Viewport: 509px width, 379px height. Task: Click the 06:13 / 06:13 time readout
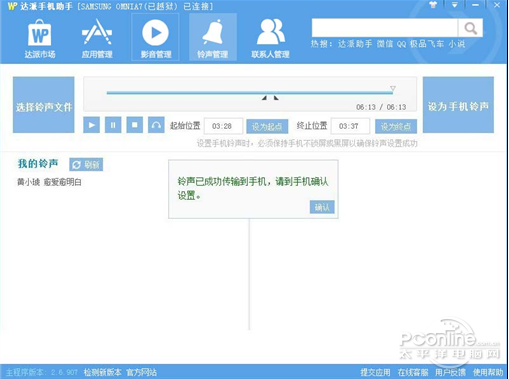(x=381, y=107)
